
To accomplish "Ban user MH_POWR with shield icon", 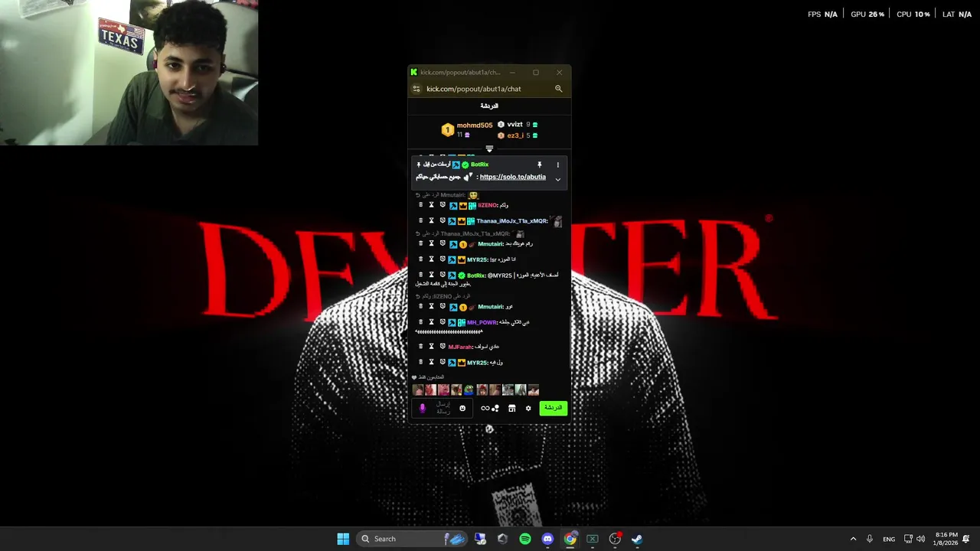I will 443,322.
